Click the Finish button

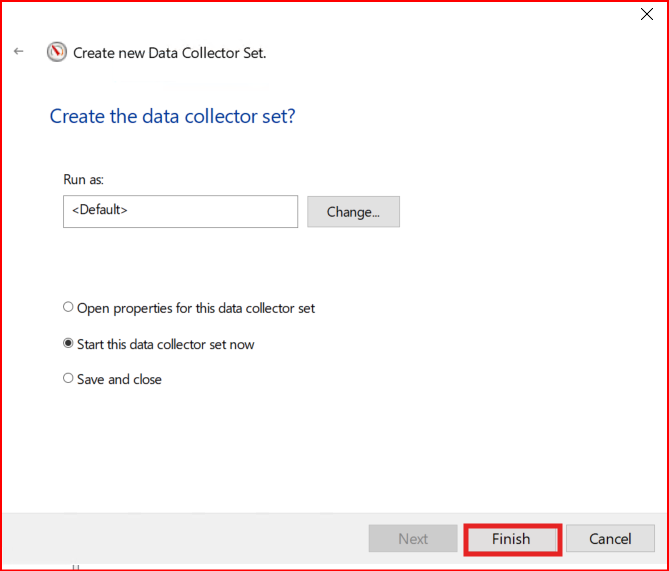[511, 539]
